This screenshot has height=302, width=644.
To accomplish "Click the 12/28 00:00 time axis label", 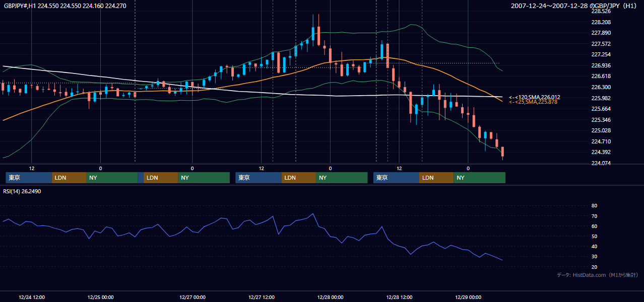I will point(330,297).
